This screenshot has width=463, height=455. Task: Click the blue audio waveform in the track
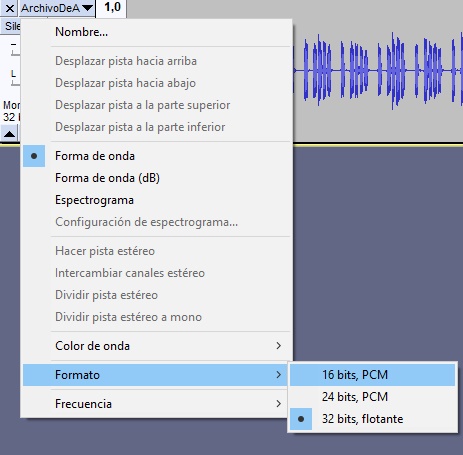378,71
